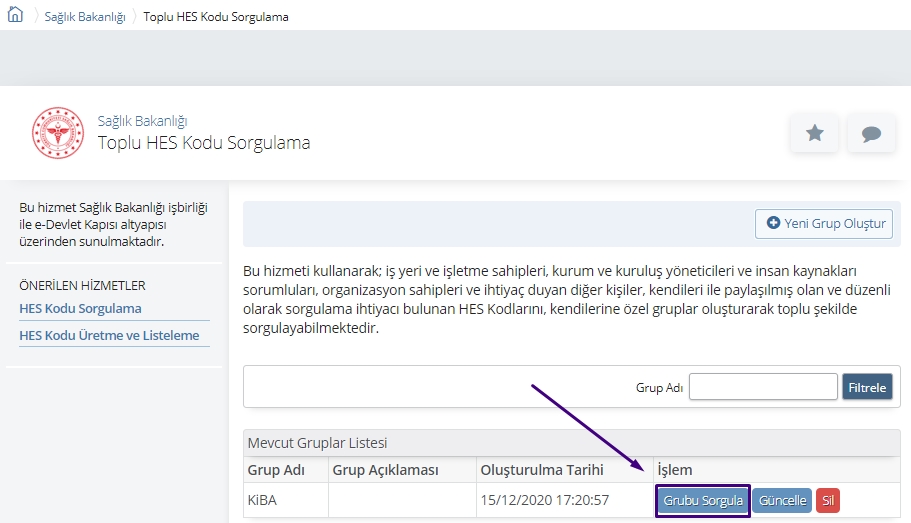The height and width of the screenshot is (523, 911).
Task: Open comments via the speech bubble icon
Action: (871, 133)
